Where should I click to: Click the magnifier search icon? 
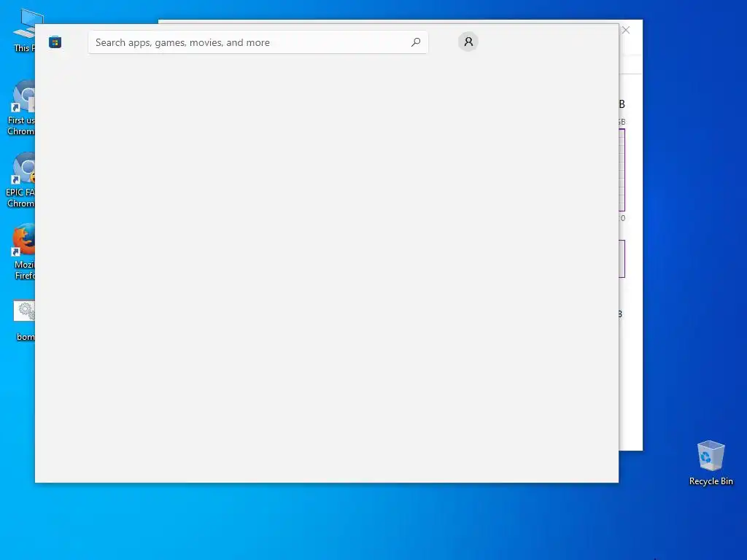pyautogui.click(x=415, y=42)
